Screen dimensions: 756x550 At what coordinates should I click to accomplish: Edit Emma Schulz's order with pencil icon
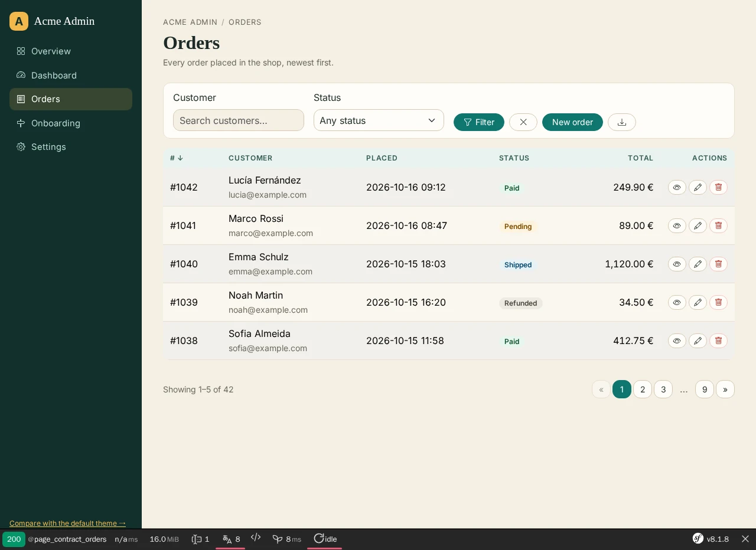click(x=698, y=264)
